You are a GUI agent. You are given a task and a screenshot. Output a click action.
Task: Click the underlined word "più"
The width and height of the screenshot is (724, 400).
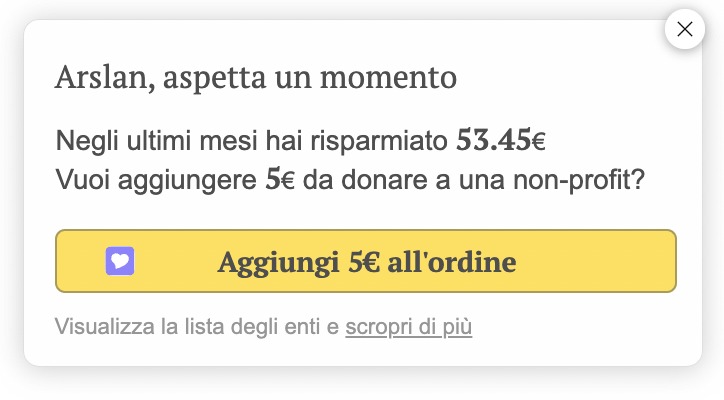tap(457, 327)
